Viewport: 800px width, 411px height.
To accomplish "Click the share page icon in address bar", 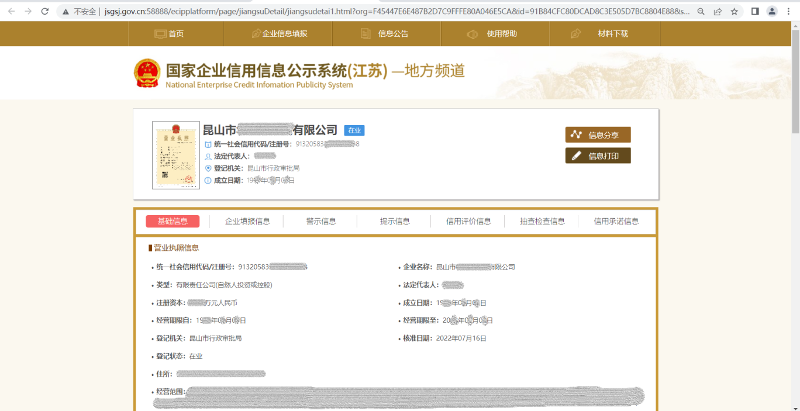I will 715,11.
